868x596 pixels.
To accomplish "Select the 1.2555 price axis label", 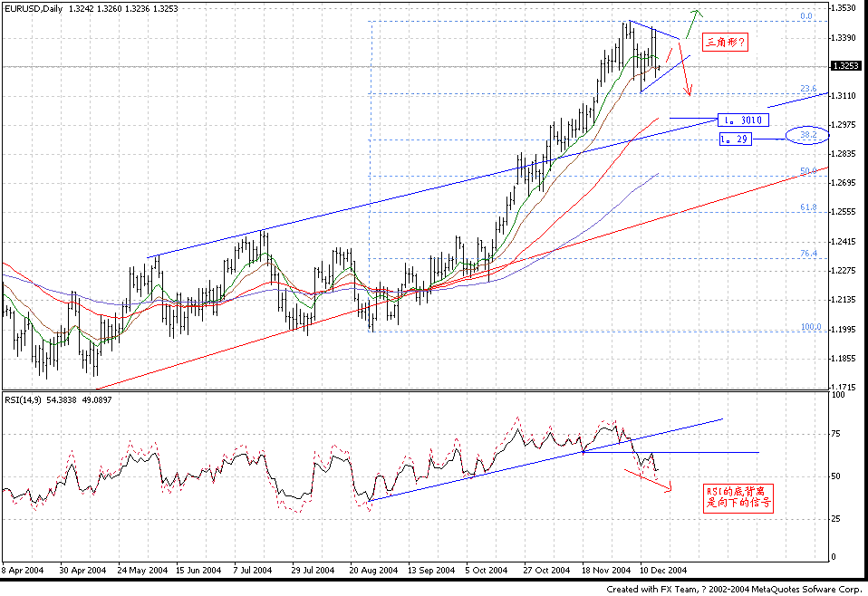I will coord(844,212).
